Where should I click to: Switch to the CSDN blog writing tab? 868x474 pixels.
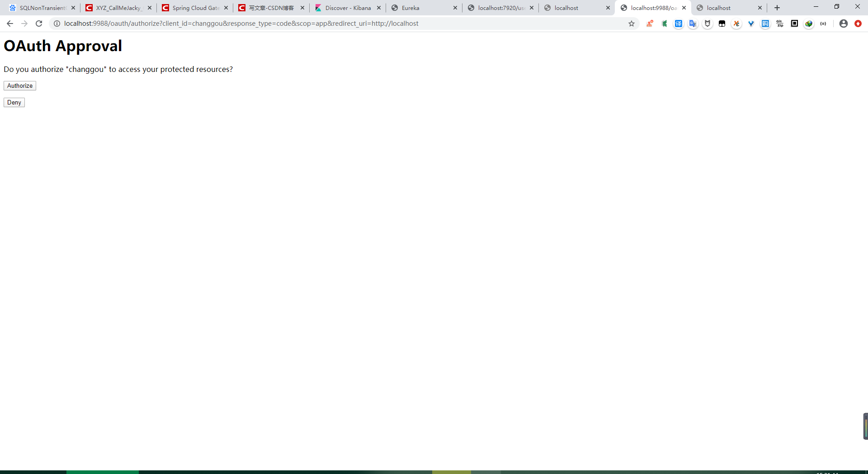click(271, 8)
